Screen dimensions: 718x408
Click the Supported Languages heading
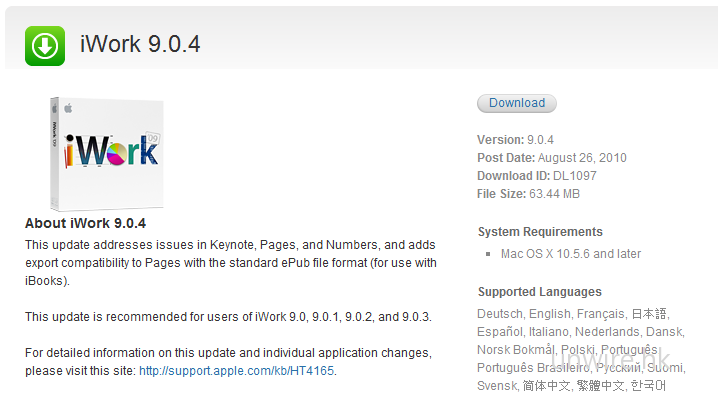point(539,292)
